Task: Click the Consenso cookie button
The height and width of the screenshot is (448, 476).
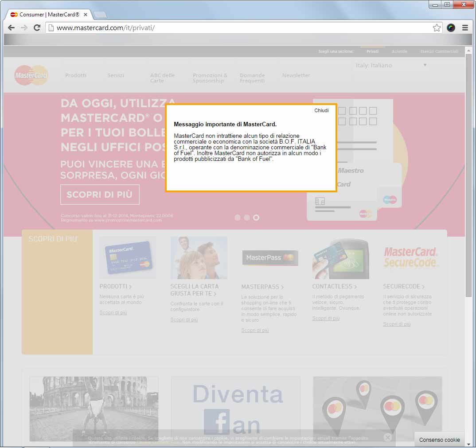Action: click(x=439, y=440)
